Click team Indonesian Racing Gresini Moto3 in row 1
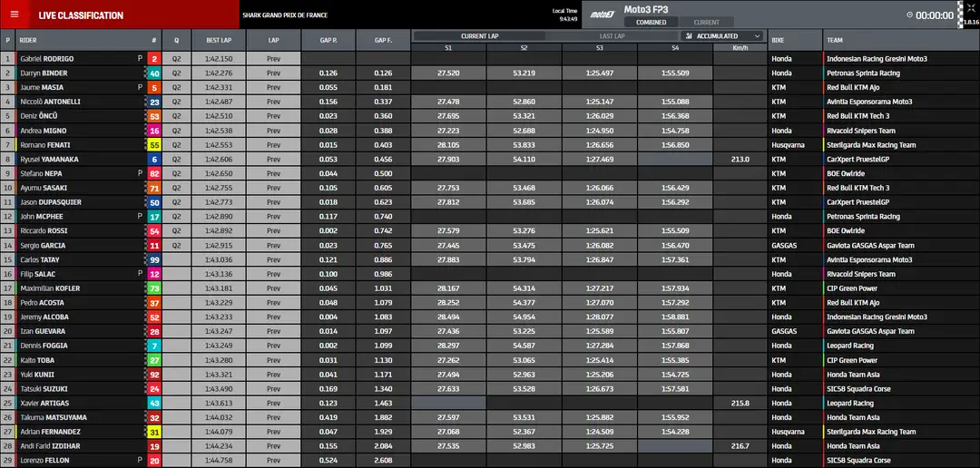Image resolution: width=980 pixels, height=468 pixels. pos(877,59)
